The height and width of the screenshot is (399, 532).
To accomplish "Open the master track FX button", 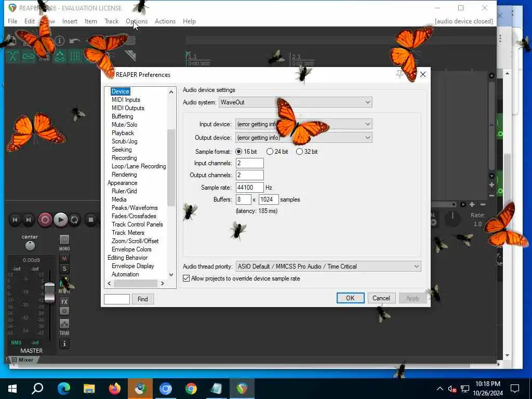I will tap(64, 302).
